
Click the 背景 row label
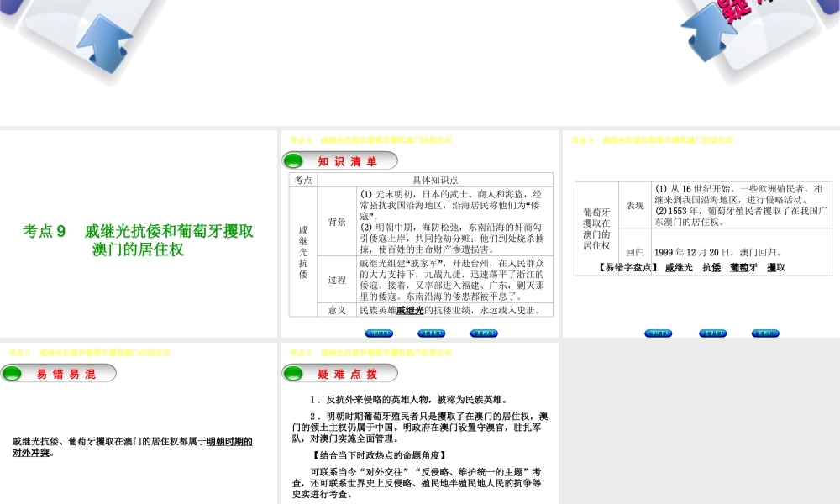tap(337, 222)
